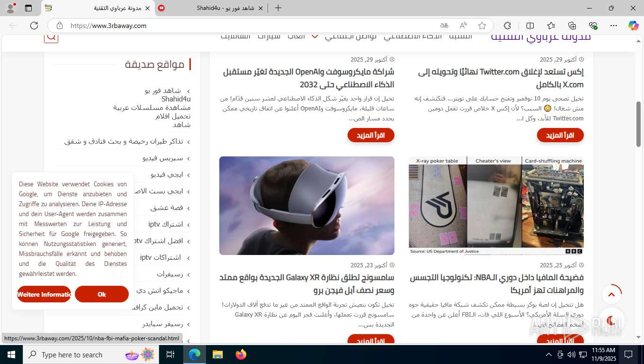Image resolution: width=644 pixels, height=364 pixels.
Task: Click the taskbar clock showing 11:55 AM
Action: click(603, 355)
